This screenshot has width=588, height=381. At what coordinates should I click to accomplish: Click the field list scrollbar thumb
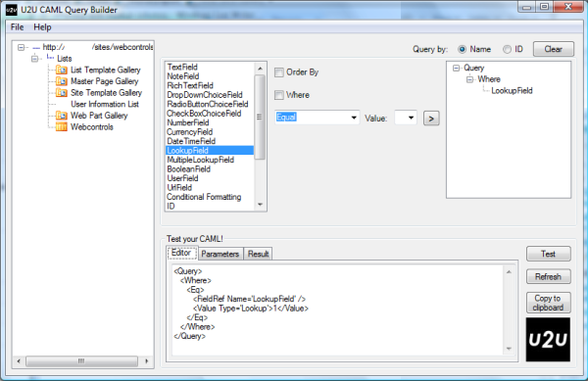(x=260, y=118)
